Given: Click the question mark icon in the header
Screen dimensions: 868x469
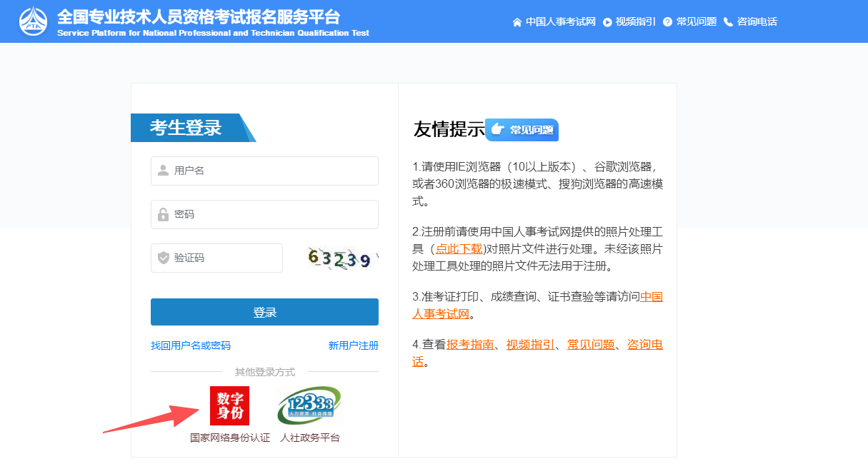Looking at the screenshot, I should point(667,22).
